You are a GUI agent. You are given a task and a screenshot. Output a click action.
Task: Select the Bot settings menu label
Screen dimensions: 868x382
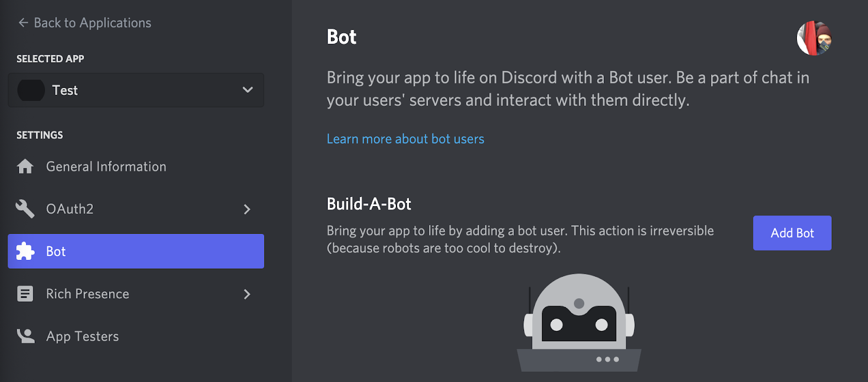point(56,251)
